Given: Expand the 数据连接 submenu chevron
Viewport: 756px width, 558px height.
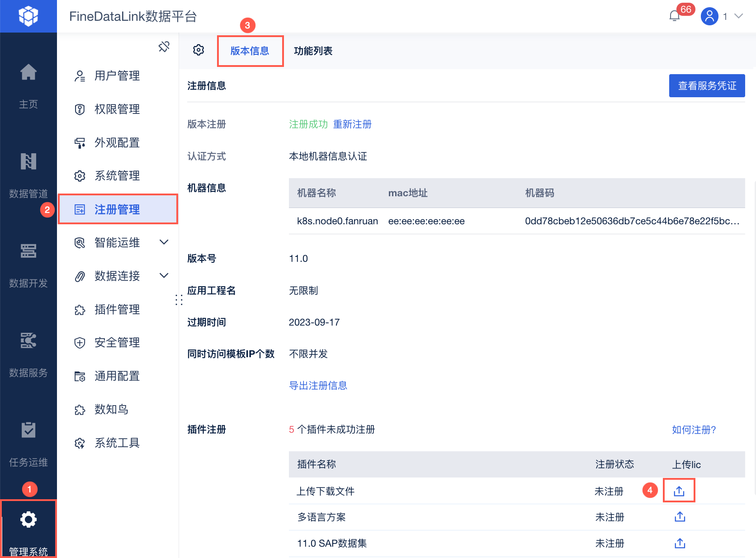Looking at the screenshot, I should point(164,275).
